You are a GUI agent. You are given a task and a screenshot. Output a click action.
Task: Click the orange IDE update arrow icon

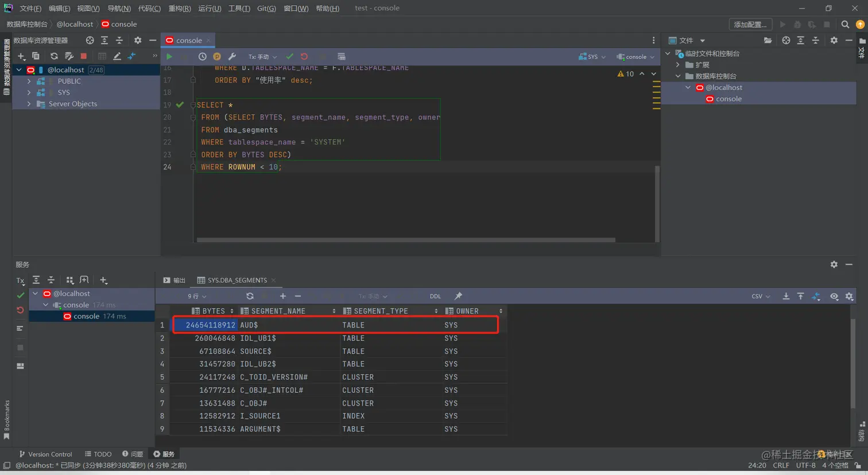tap(860, 24)
